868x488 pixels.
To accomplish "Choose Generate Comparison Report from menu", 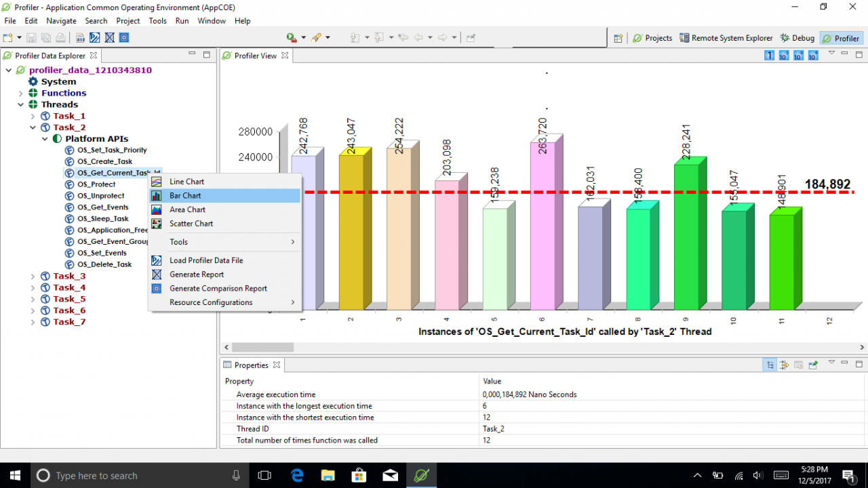I will (x=218, y=288).
